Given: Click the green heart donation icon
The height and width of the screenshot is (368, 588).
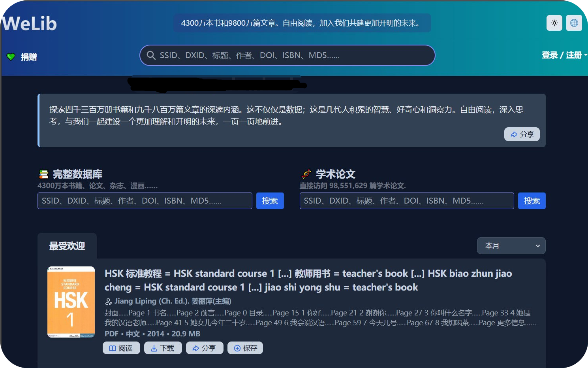Looking at the screenshot, I should pyautogui.click(x=11, y=57).
